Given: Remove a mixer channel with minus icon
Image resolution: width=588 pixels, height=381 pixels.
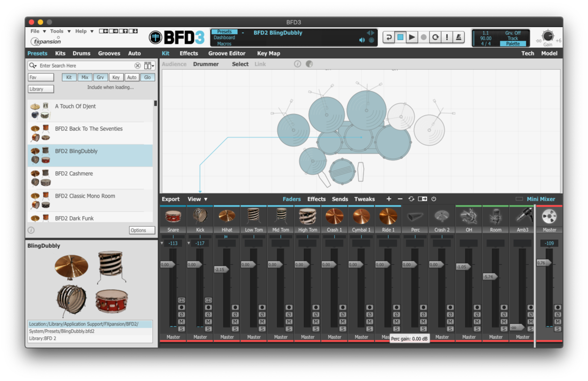Looking at the screenshot, I should click(x=400, y=199).
